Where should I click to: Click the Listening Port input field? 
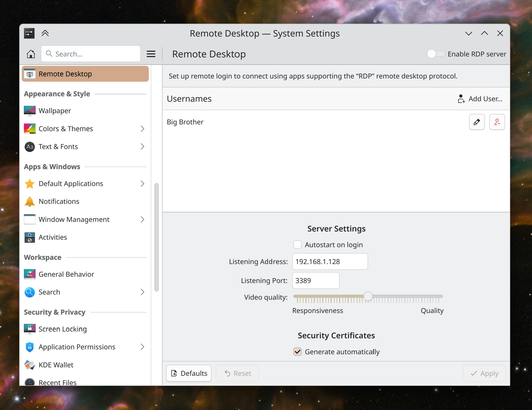315,280
